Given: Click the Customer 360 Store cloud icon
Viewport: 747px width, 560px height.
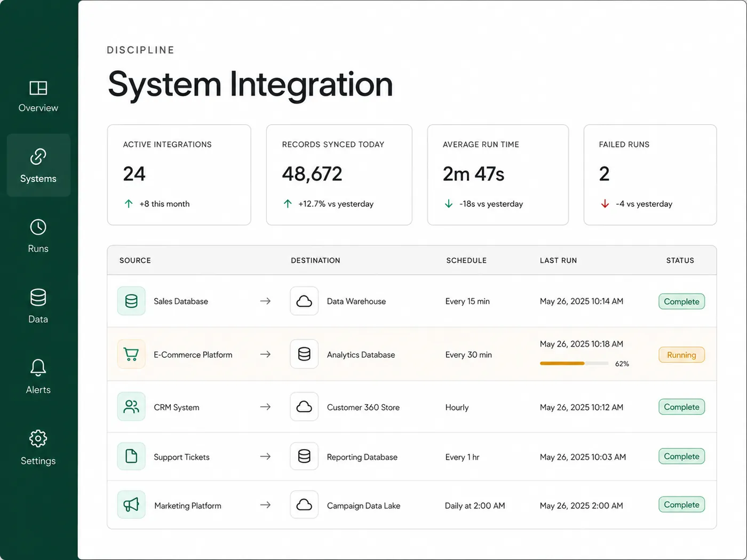Looking at the screenshot, I should coord(304,407).
